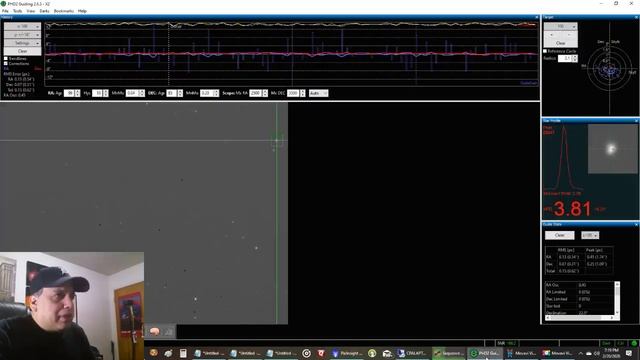Adjust the RA MinMo spinner
Screen dimensions: 640x360
(142, 93)
